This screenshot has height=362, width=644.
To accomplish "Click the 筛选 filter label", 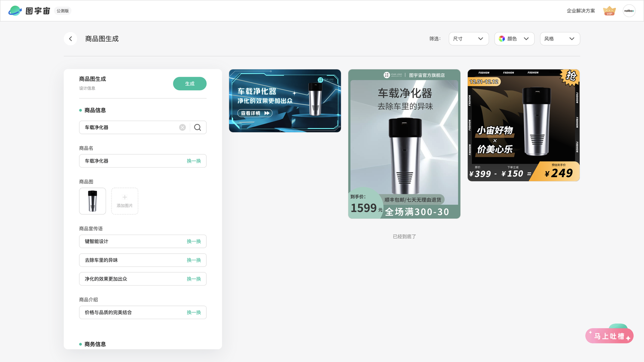I will tap(435, 39).
